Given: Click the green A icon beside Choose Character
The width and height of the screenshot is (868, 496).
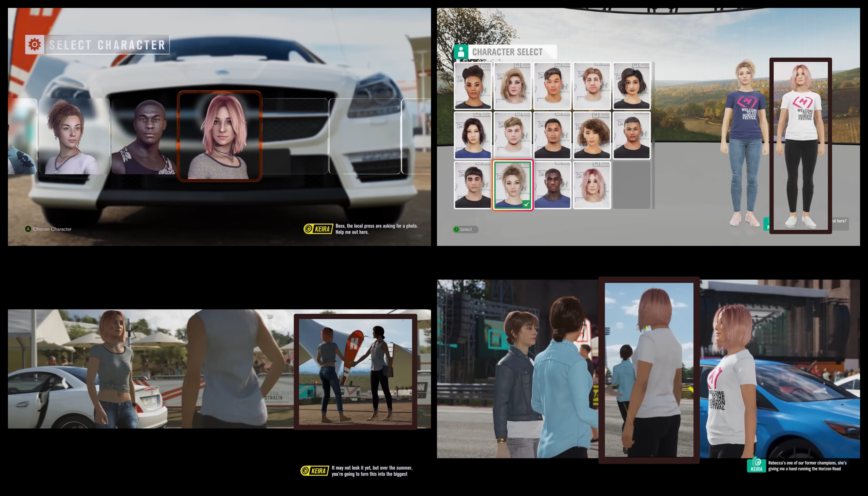Looking at the screenshot, I should (x=28, y=229).
